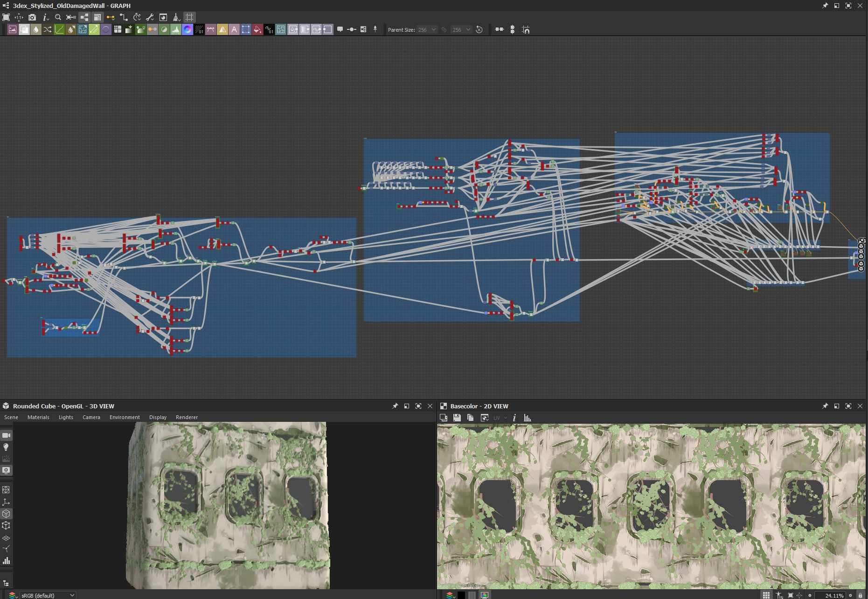Viewport: 868px width, 599px height.
Task: Click the wrench tools icon in graph toolbar
Action: click(150, 17)
